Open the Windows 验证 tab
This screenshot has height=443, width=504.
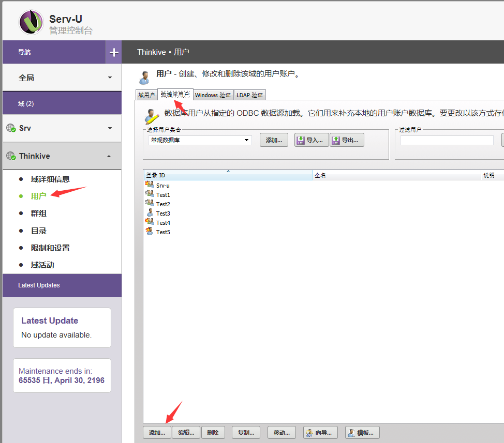point(213,95)
